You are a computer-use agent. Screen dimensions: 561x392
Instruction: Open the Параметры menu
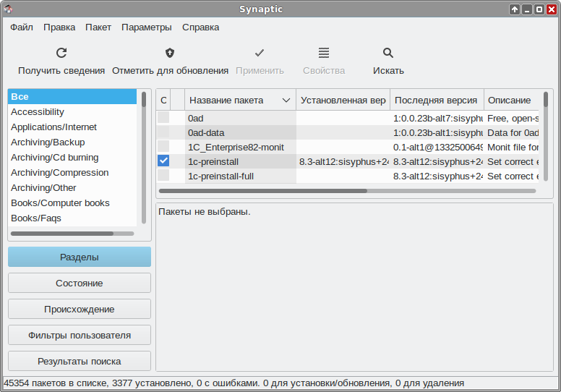click(147, 27)
